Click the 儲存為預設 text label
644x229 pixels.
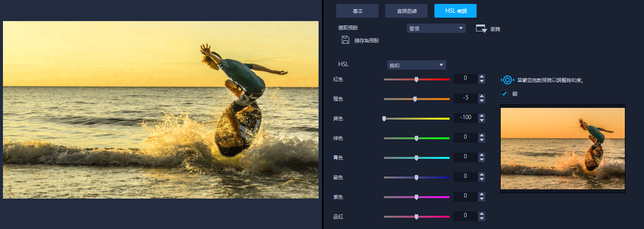(367, 41)
